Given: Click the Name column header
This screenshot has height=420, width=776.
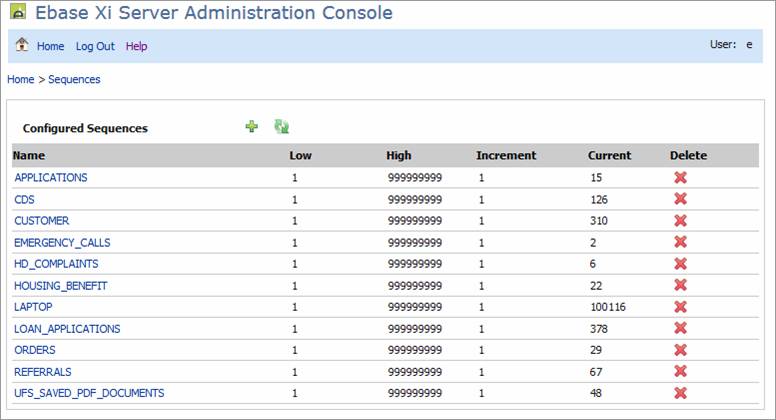Looking at the screenshot, I should [x=29, y=156].
